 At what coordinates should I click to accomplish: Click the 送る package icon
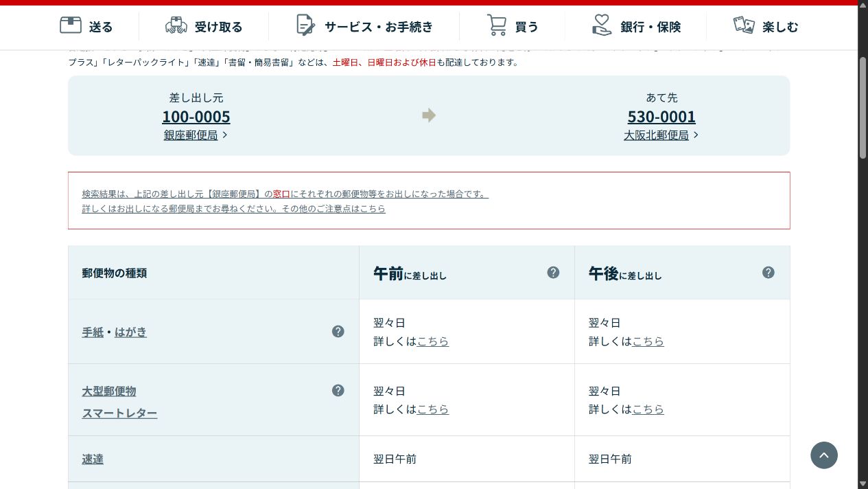tap(71, 25)
